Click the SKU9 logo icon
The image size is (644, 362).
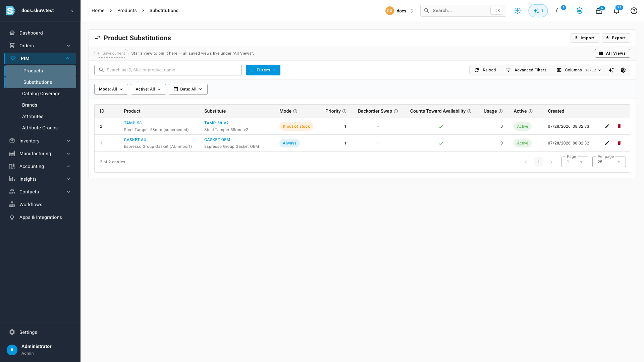pyautogui.click(x=11, y=11)
